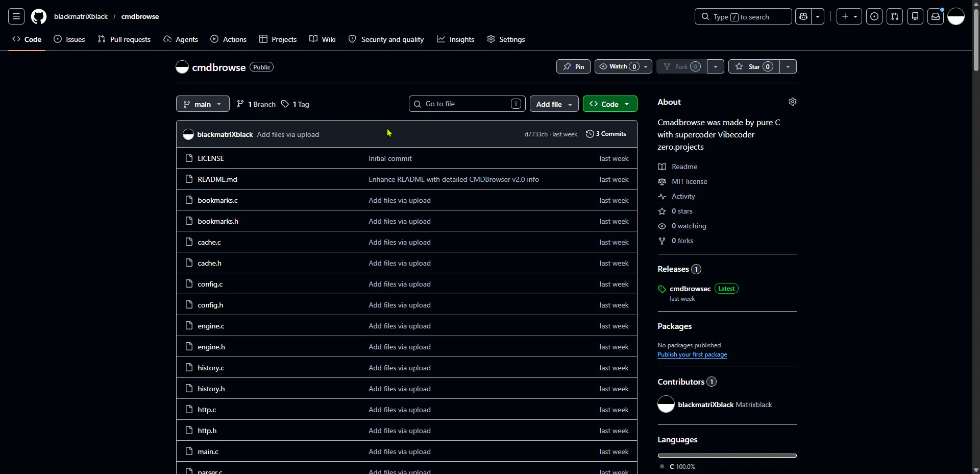Open pull requests icon in header
The image size is (980, 474).
click(895, 16)
